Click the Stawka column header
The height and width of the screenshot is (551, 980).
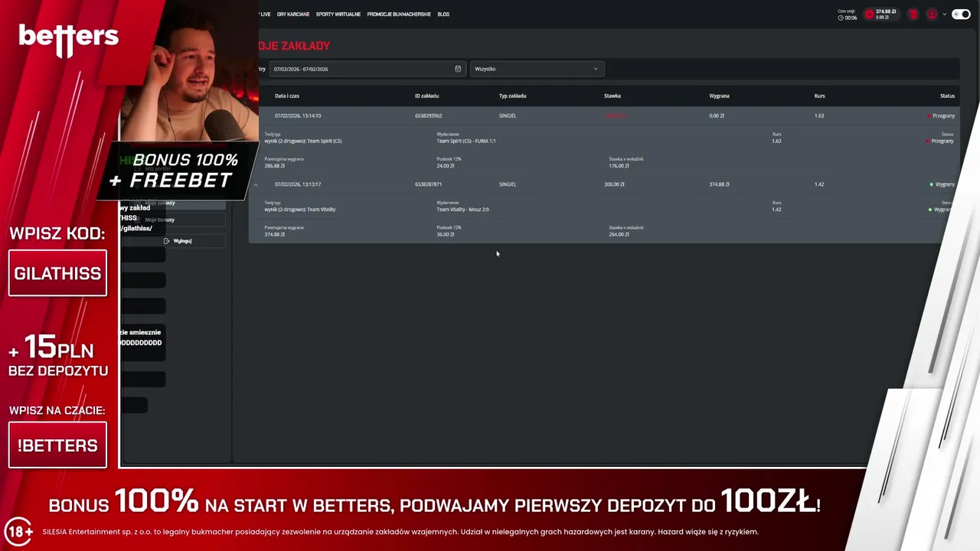point(612,96)
